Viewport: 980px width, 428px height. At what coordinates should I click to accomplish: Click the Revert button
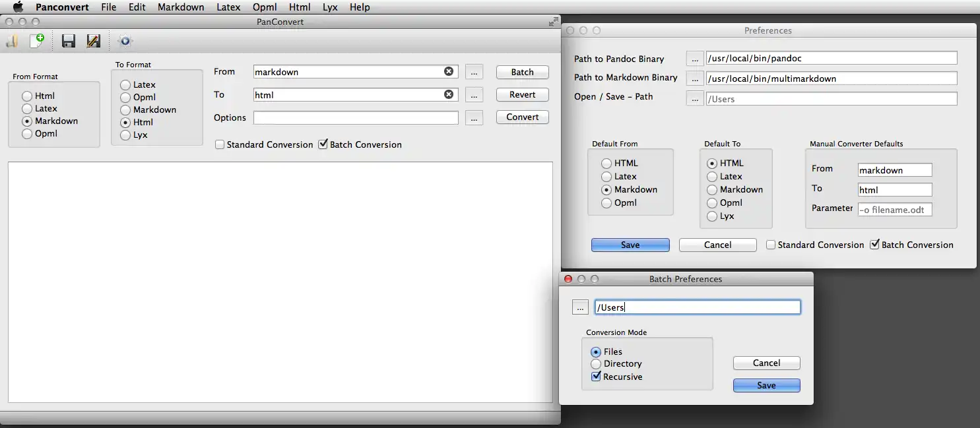(x=523, y=94)
